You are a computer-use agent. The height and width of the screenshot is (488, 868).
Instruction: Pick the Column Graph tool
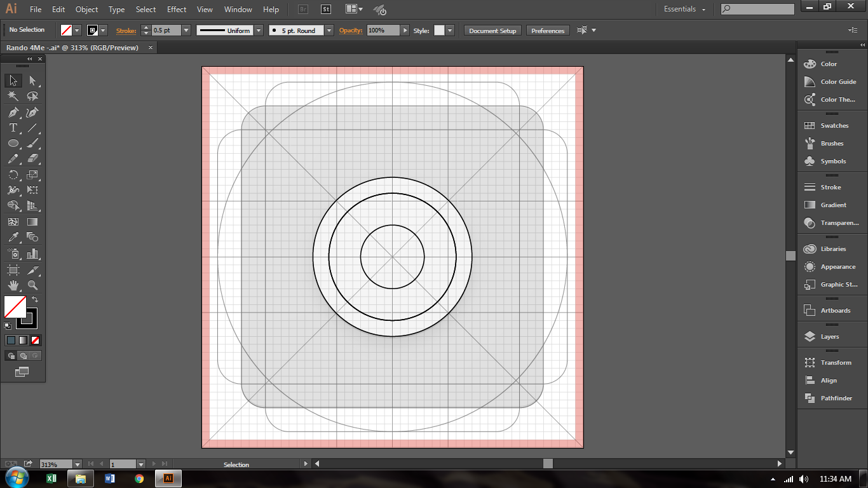point(32,254)
